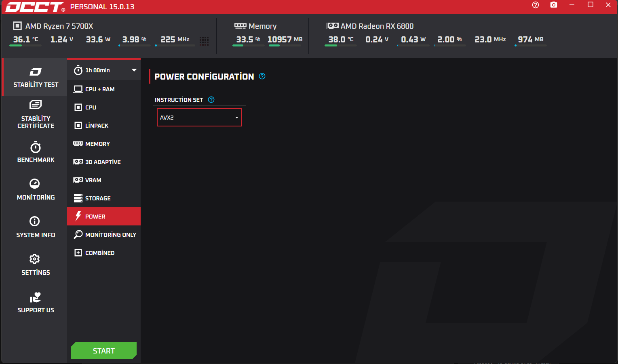Screen dimensions: 618x364
Task: Click the AMD Ryzen 7 5700X chip icon
Action: tap(17, 26)
